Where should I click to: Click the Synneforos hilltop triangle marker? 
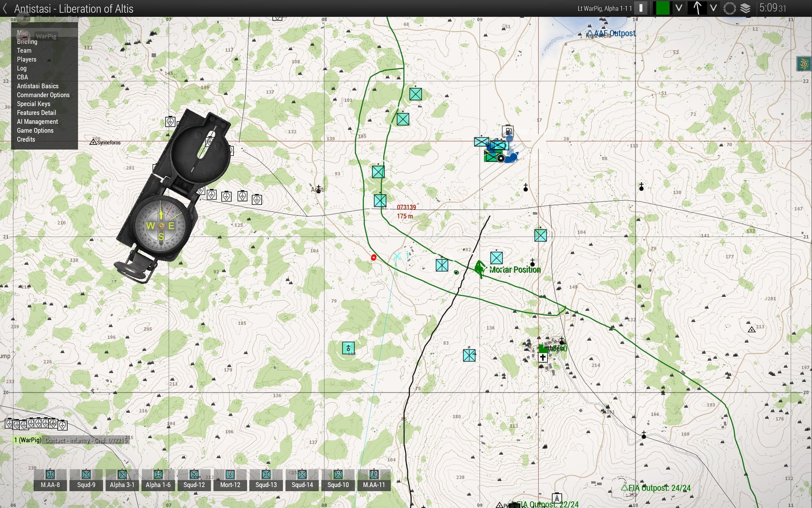click(93, 142)
